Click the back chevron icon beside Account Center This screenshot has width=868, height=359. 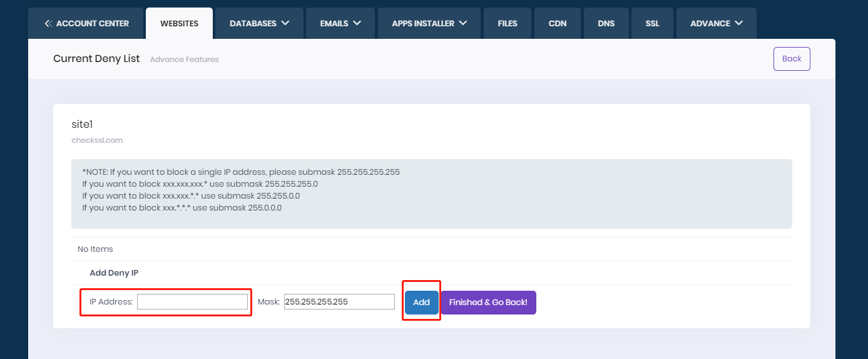click(x=48, y=23)
